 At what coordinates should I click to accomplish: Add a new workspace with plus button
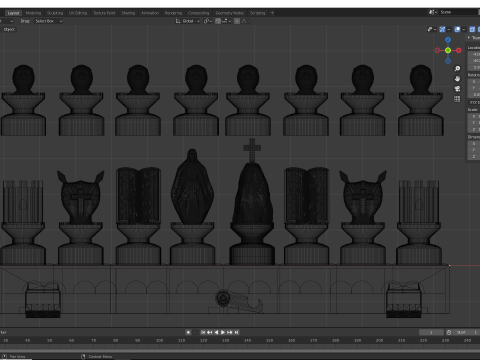pos(272,13)
